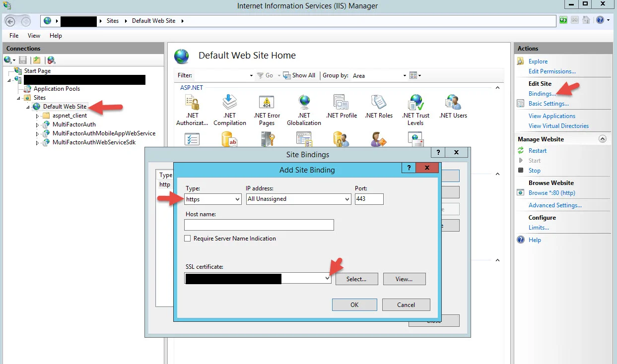
Task: Select Application Pools in the tree
Action: click(x=57, y=89)
